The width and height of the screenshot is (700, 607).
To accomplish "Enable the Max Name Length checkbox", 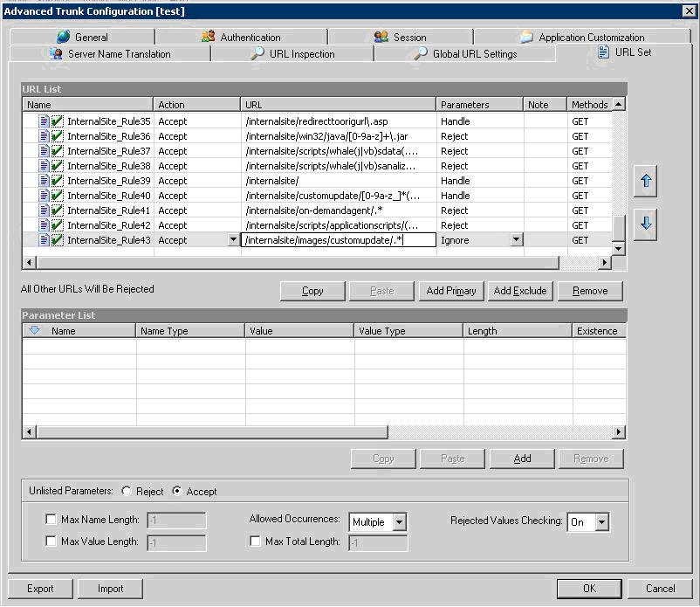I will pos(50,520).
